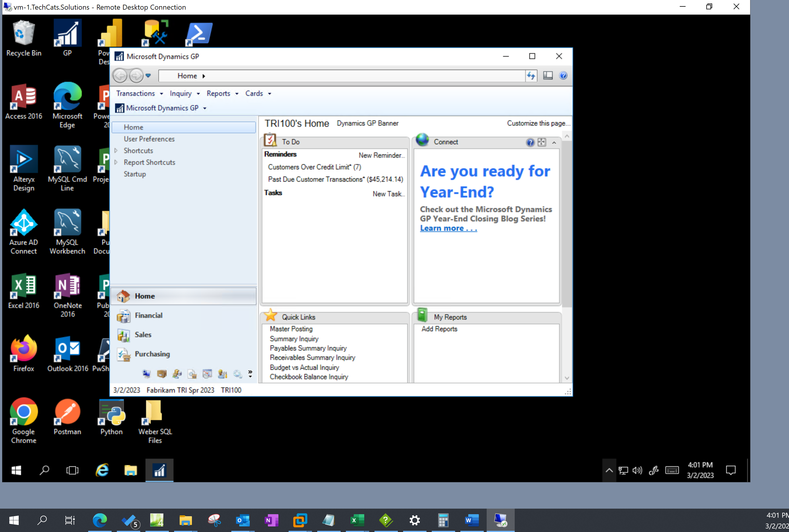Click the gear document Manufacturing icon in navigation strip
The width and height of the screenshot is (789, 532).
coord(192,374)
